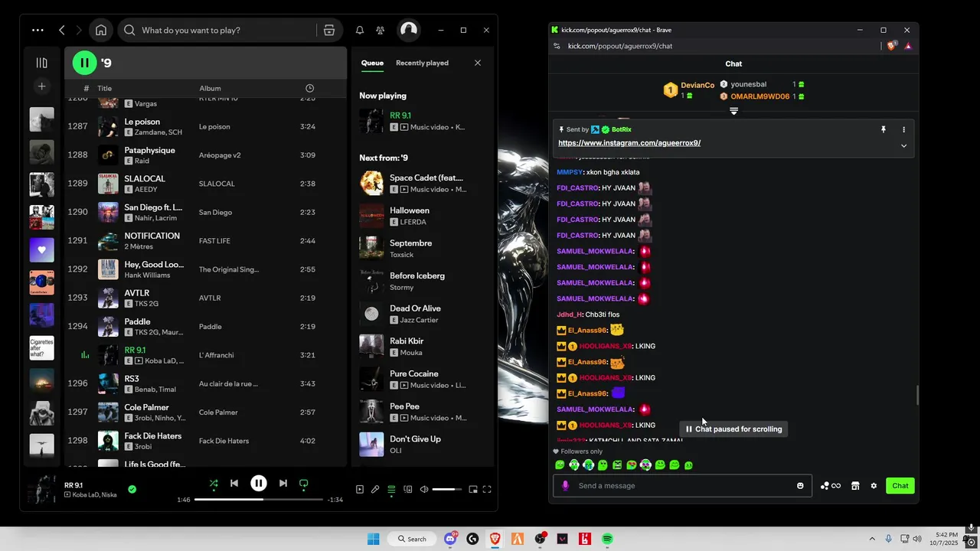
Task: Open Spotify from the taskbar
Action: coord(607,539)
